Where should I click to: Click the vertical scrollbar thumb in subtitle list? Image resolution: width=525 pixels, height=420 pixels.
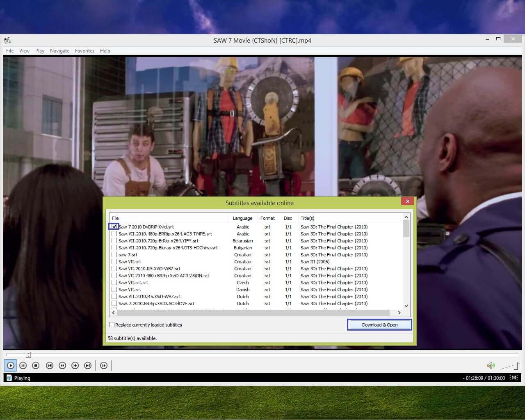(x=406, y=229)
